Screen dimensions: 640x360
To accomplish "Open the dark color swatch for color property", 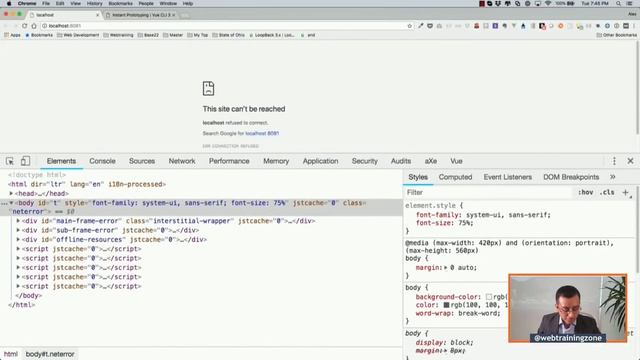I will [x=446, y=305].
